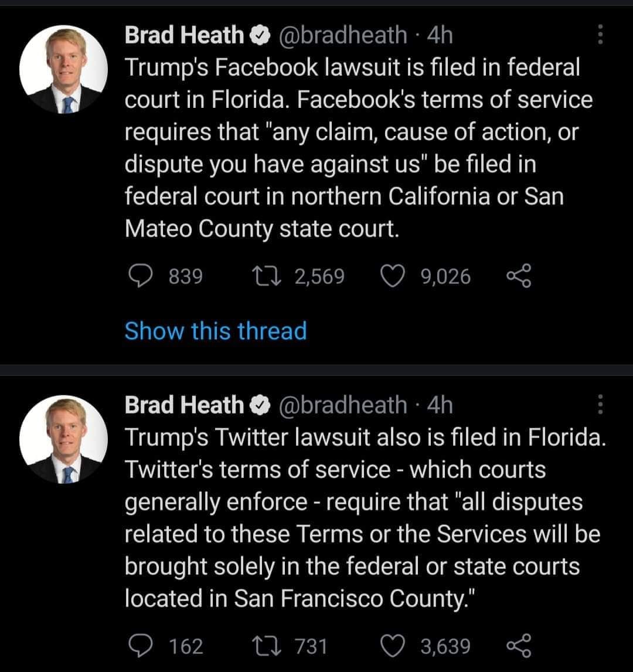This screenshot has width=633, height=672.
Task: Reply to the Facebook lawsuit tweet
Action: (139, 276)
